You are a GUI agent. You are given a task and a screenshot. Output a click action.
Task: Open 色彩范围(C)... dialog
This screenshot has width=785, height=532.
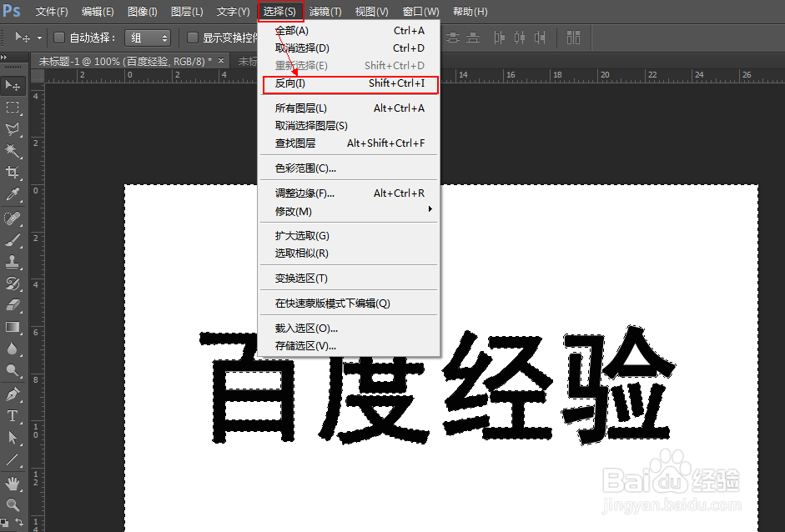point(349,168)
